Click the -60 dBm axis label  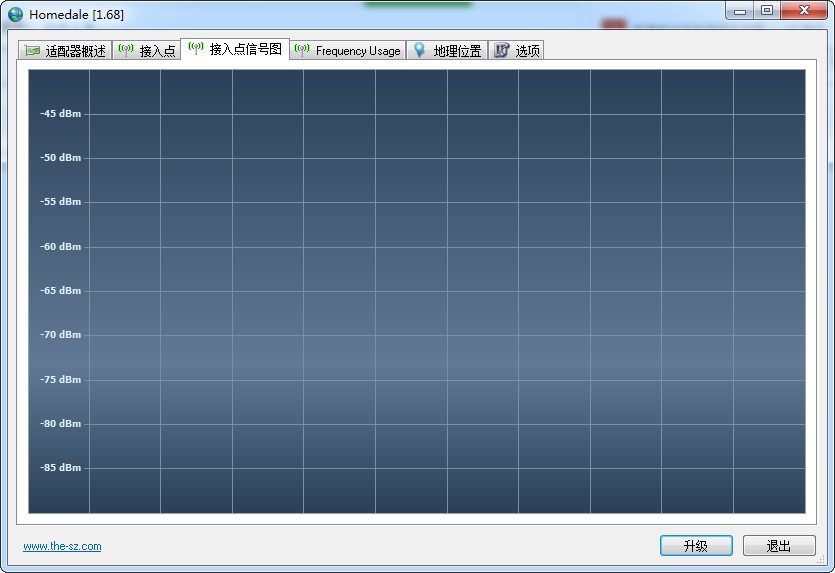(61, 247)
